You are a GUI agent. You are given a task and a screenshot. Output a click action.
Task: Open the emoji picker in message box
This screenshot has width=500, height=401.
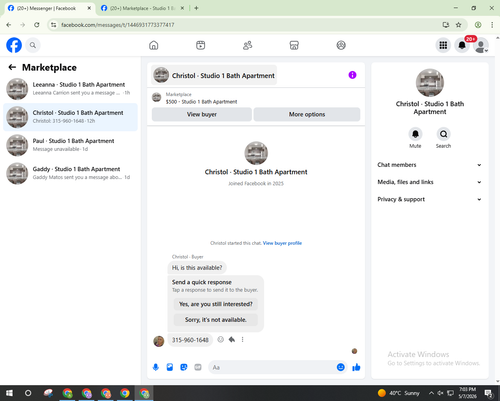pyautogui.click(x=340, y=367)
